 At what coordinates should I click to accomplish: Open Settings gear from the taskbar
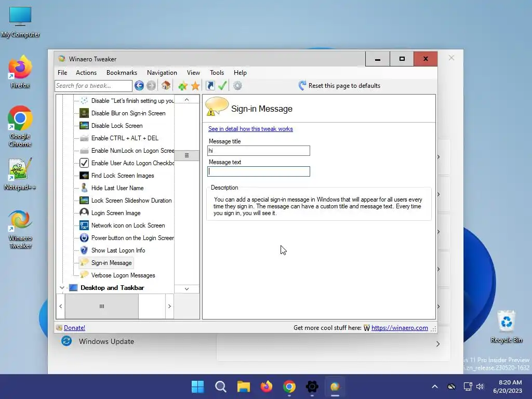tap(312, 387)
